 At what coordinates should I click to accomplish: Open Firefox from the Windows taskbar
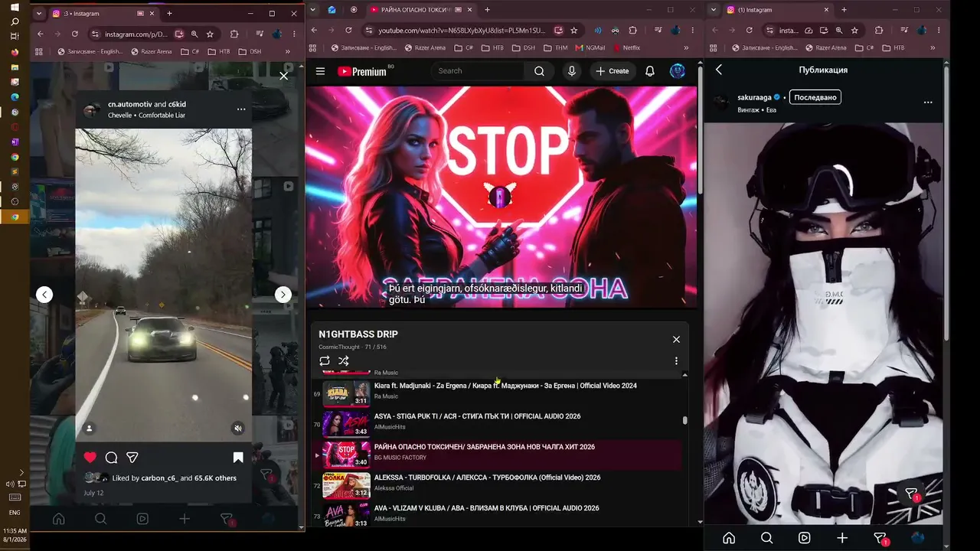[x=15, y=53]
